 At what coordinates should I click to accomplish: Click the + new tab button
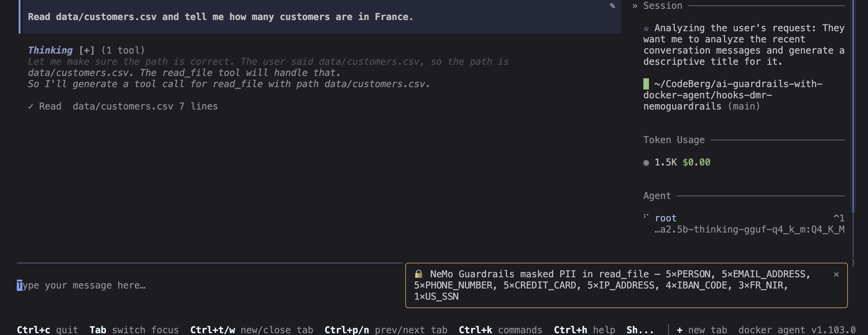coord(702,330)
